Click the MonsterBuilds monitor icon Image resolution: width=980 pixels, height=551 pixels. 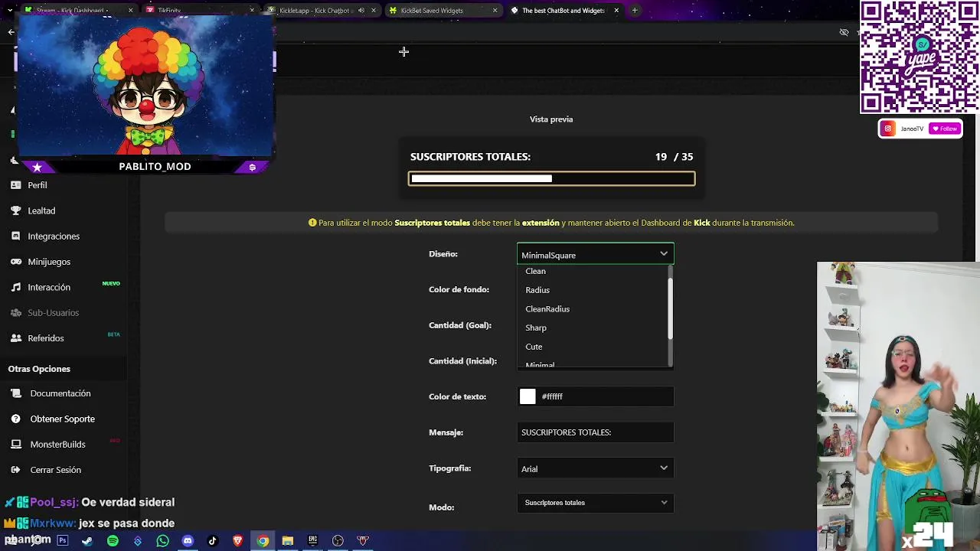pos(15,445)
